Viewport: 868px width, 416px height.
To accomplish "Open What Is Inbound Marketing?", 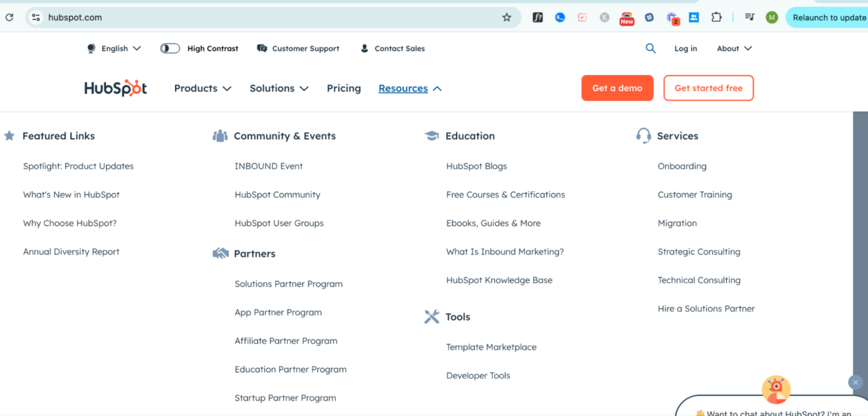I will click(x=505, y=251).
